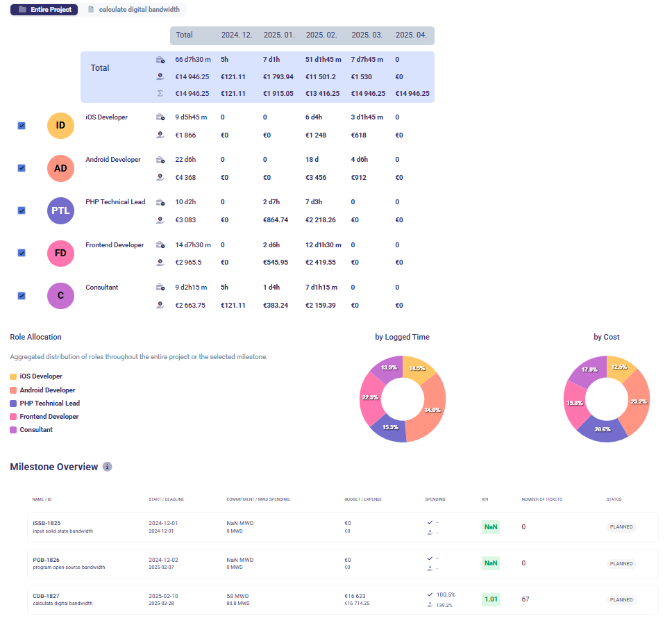Screen dimensions: 672x623
Task: Click the orange ID role avatar
Action: tap(60, 126)
